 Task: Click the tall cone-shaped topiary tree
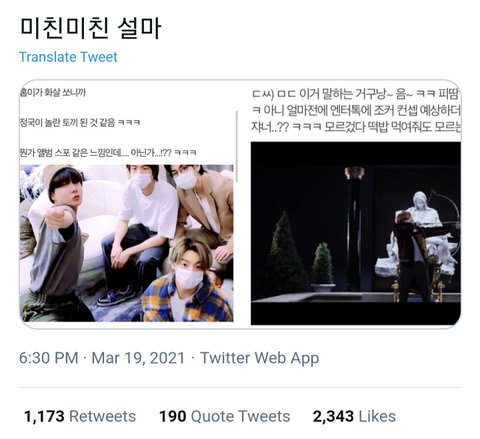pos(285,255)
